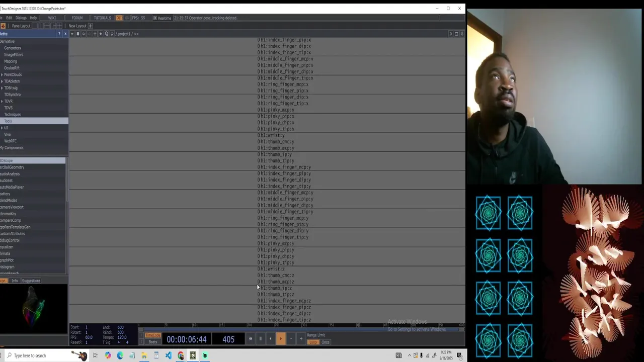Click project1 in the path bar
This screenshot has width=644, height=362.
click(124, 34)
